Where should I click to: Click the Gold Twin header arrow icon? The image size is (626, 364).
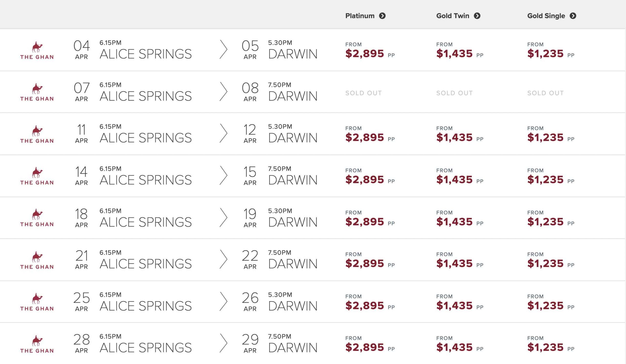[x=477, y=16]
